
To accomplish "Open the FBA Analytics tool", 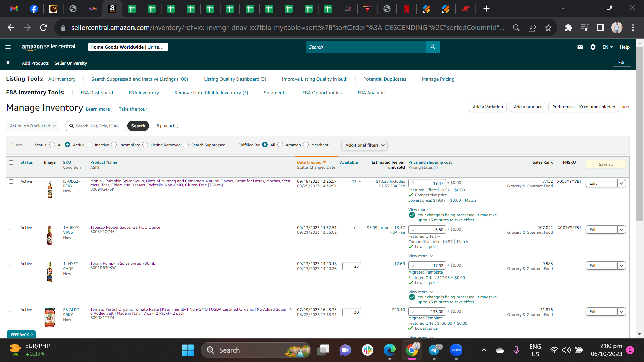I will point(372,93).
